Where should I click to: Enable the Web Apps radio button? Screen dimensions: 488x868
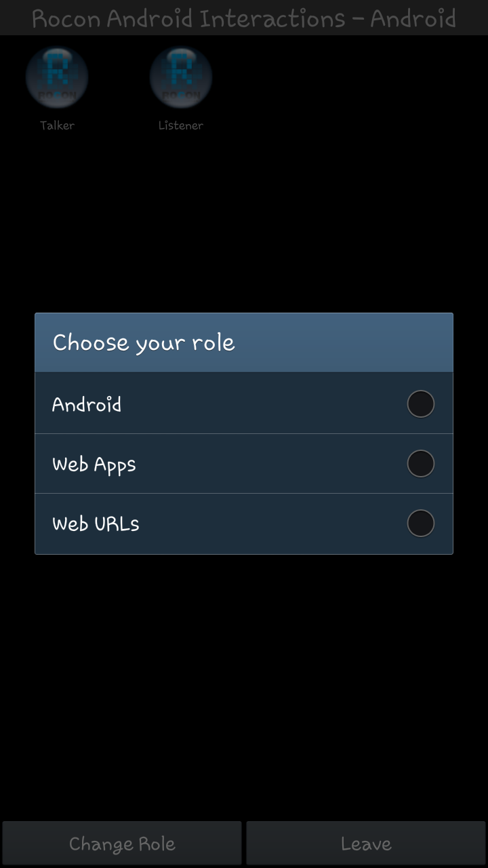(x=420, y=464)
